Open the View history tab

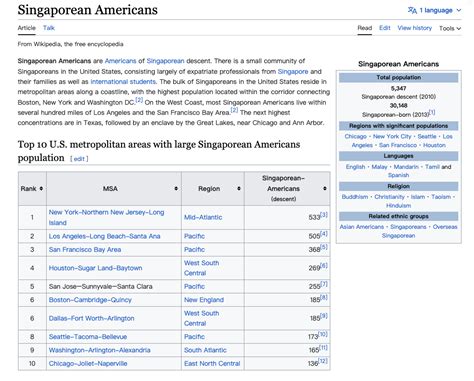(x=415, y=28)
